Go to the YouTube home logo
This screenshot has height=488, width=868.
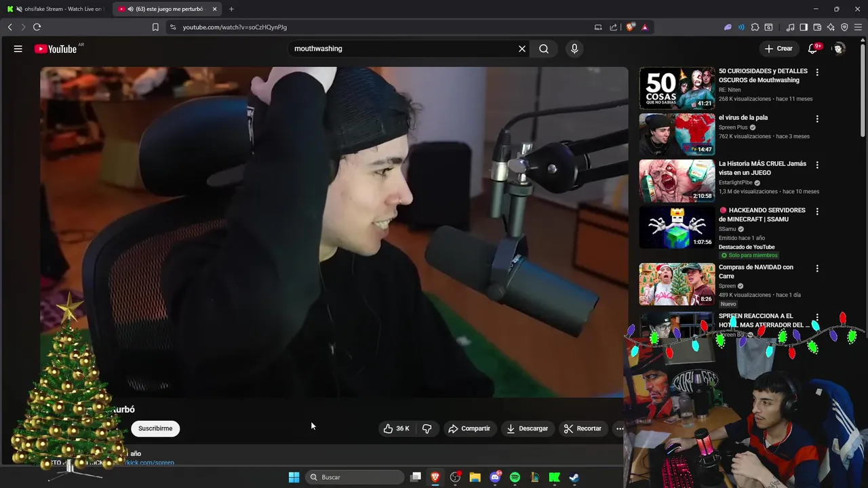click(56, 49)
